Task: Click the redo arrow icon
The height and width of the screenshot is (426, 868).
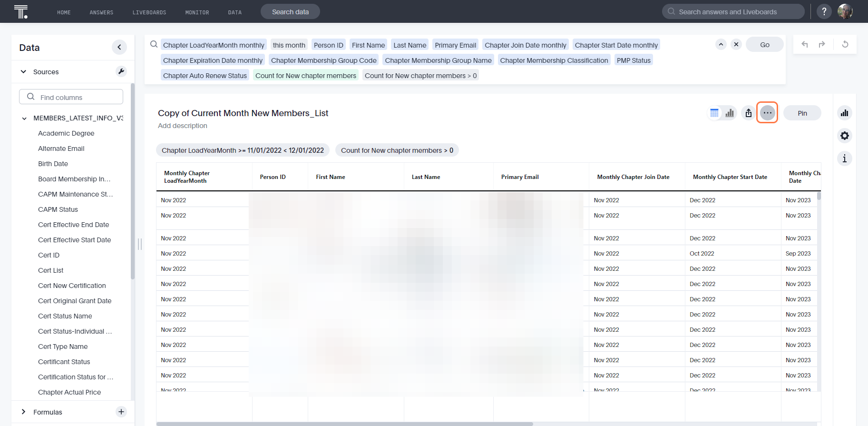Action: (822, 44)
